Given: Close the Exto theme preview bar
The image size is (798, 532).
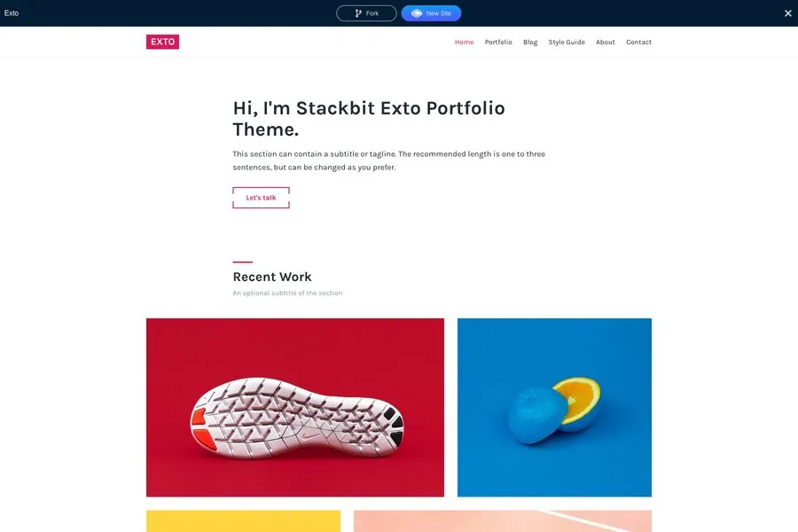Looking at the screenshot, I should click(x=787, y=13).
